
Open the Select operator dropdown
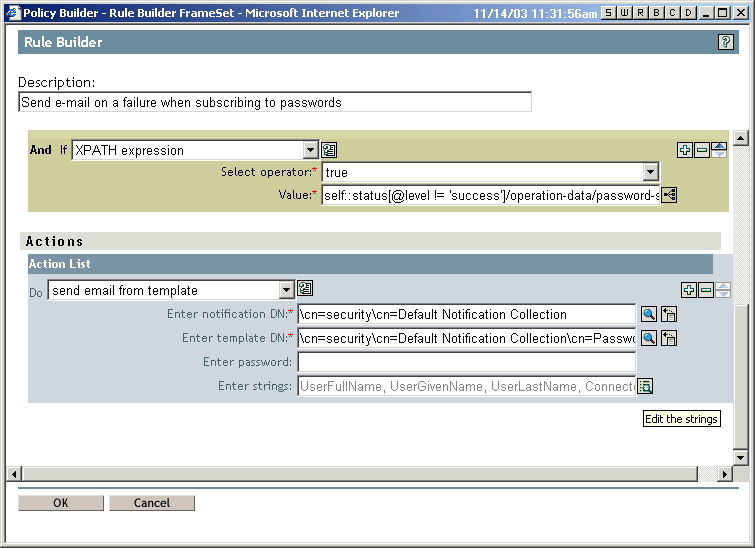(x=651, y=172)
